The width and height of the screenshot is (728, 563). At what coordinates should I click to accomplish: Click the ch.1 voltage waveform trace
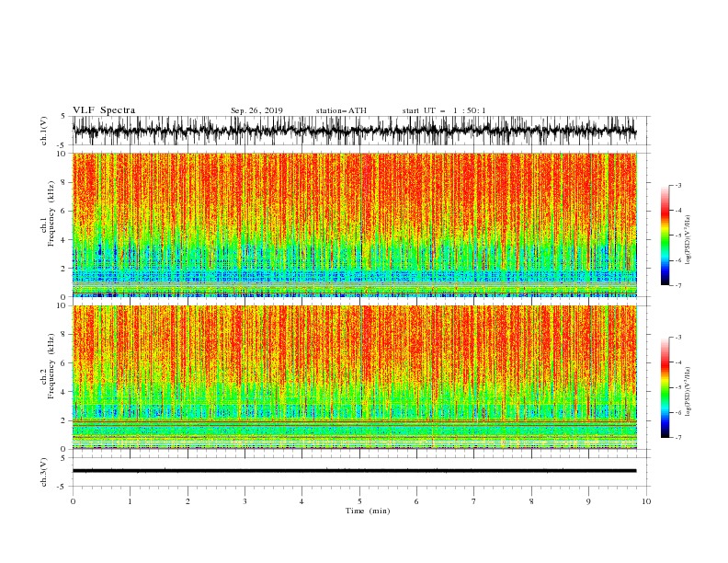point(354,131)
